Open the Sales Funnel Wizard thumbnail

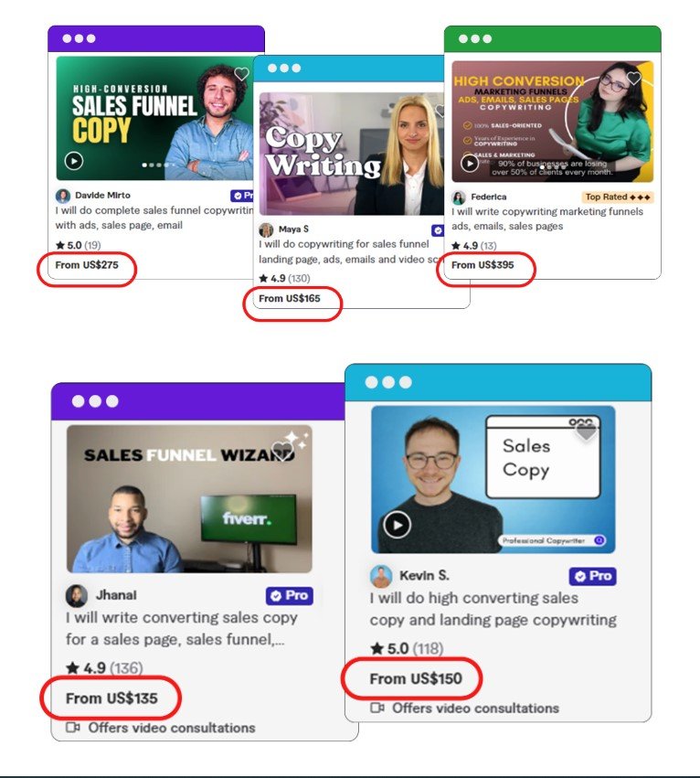(x=189, y=498)
